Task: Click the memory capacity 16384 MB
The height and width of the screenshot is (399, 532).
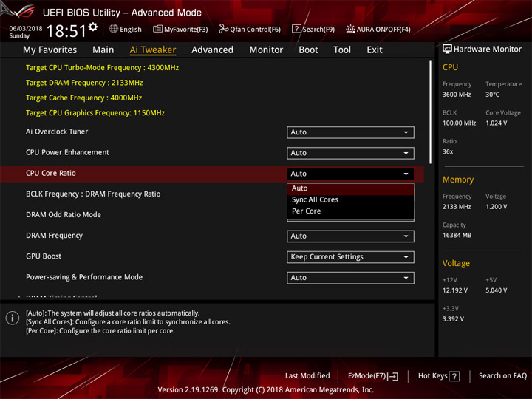Action: (x=457, y=236)
